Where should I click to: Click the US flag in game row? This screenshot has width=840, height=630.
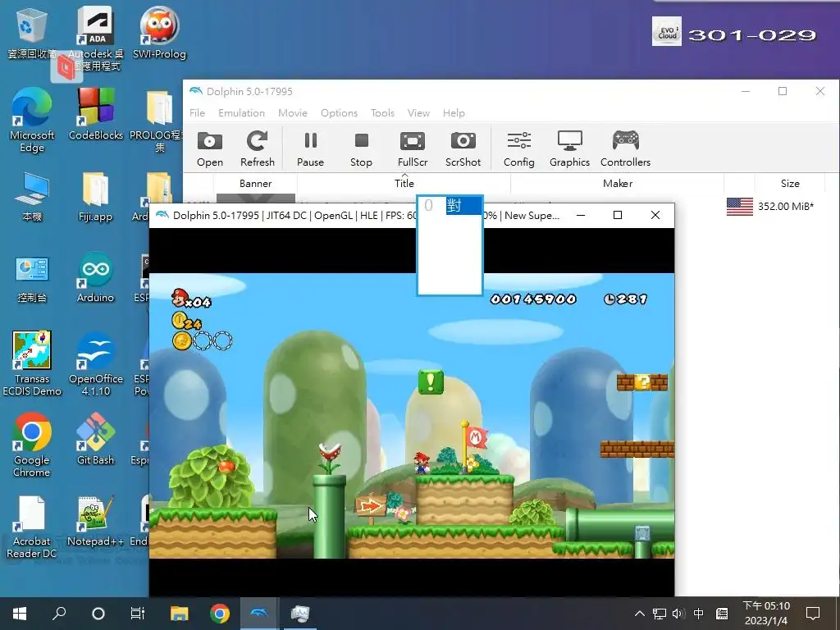click(x=739, y=206)
